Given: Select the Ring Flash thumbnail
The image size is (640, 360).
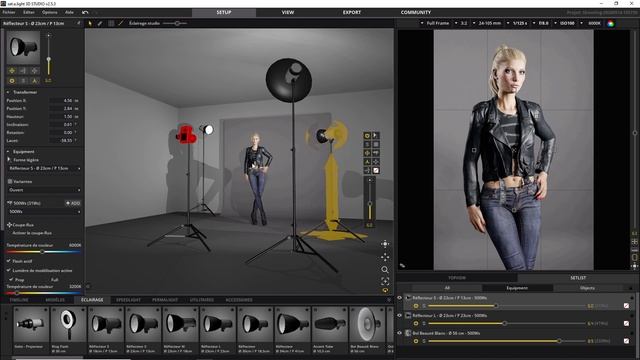Looking at the screenshot, I should click(x=68, y=330).
